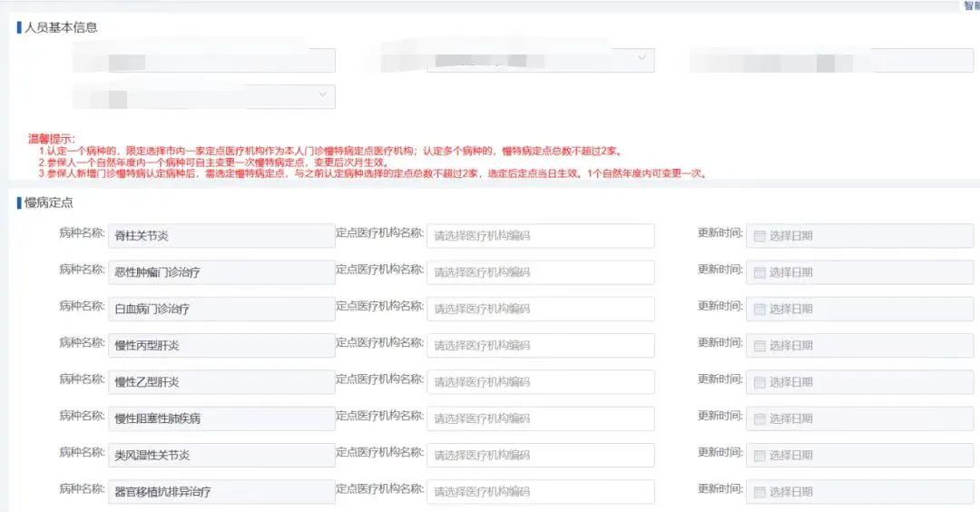Click calendar icon in 脊柱关节炎 row
Viewport: 980px width, 512px height.
[760, 236]
